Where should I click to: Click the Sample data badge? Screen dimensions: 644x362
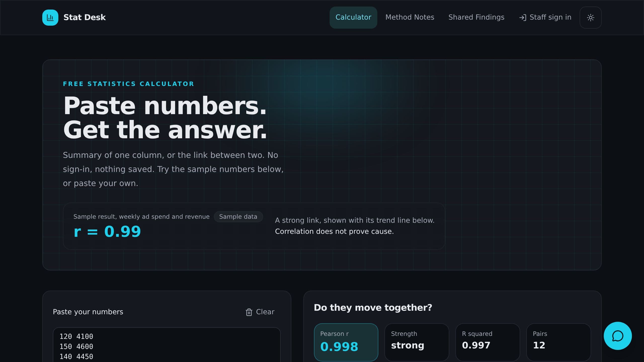(238, 217)
